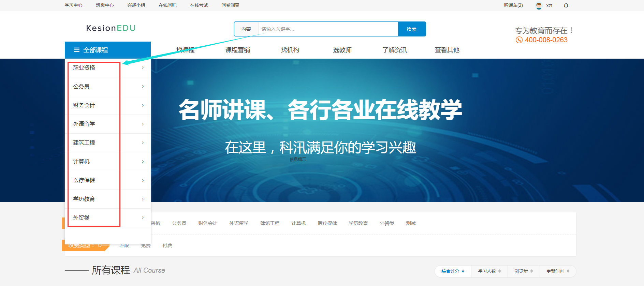Expand the 公务员 category chevron
This screenshot has height=286, width=644.
coord(143,87)
